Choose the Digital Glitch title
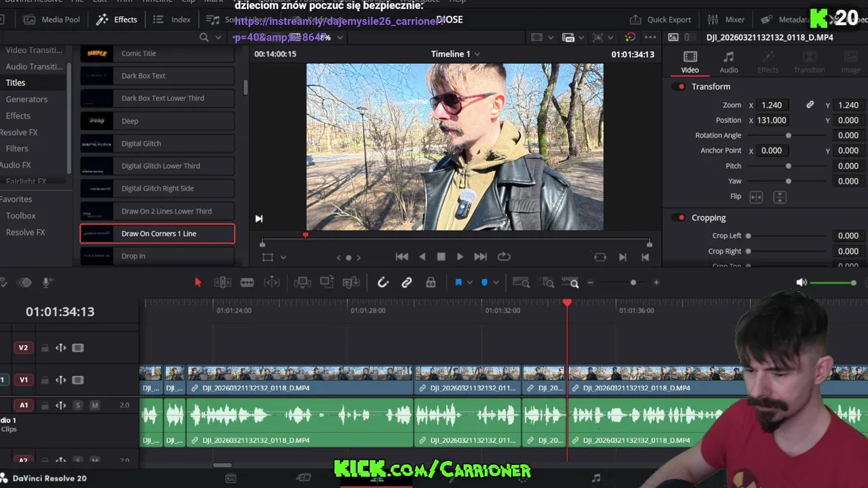Viewport: 868px width, 488px height. [x=157, y=144]
